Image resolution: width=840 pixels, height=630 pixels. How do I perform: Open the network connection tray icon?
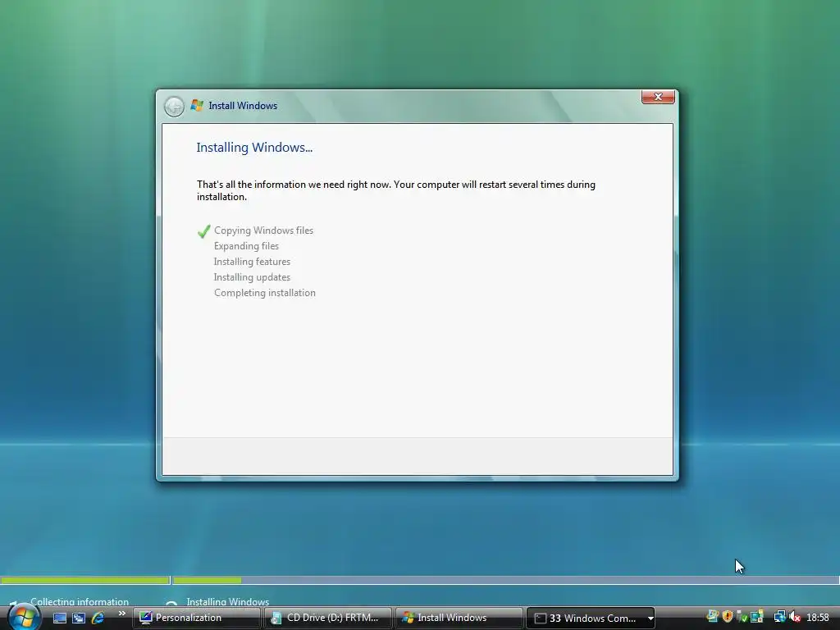click(x=779, y=617)
